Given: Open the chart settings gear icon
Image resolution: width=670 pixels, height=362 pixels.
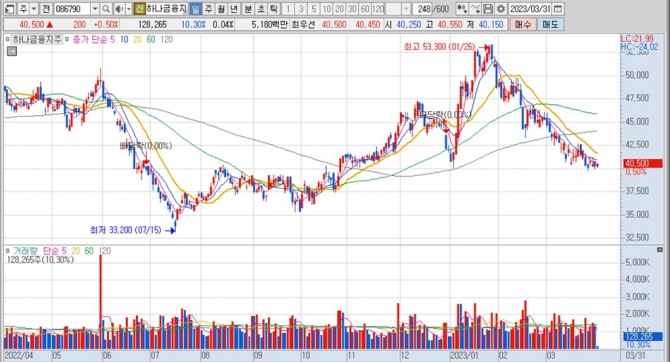Looking at the screenshot, I should point(501,9).
